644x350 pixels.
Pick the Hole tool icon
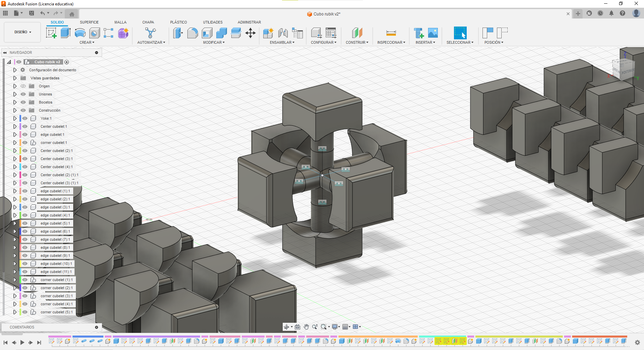pos(94,33)
